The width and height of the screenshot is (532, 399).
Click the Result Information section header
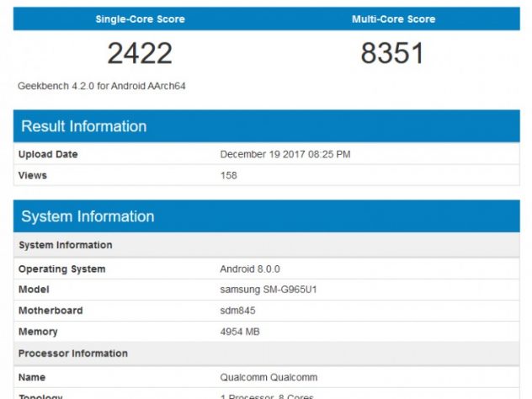[84, 126]
